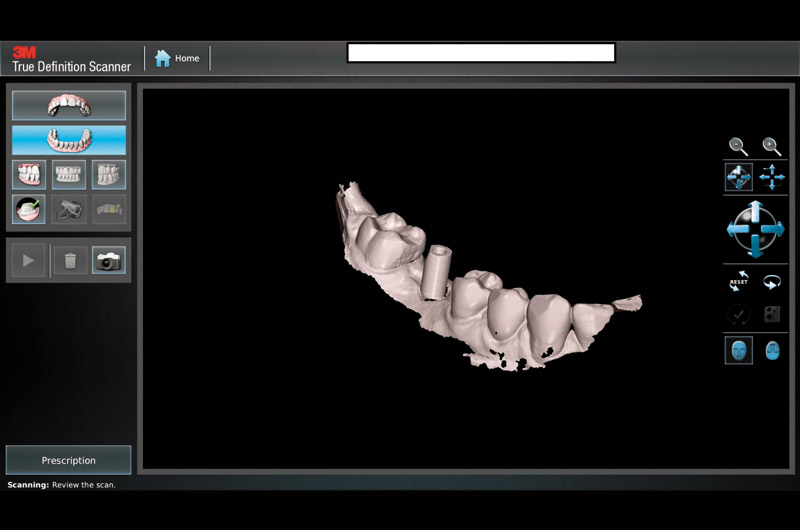Image resolution: width=800 pixels, height=530 pixels.
Task: Click the blank white field in header
Action: [481, 53]
